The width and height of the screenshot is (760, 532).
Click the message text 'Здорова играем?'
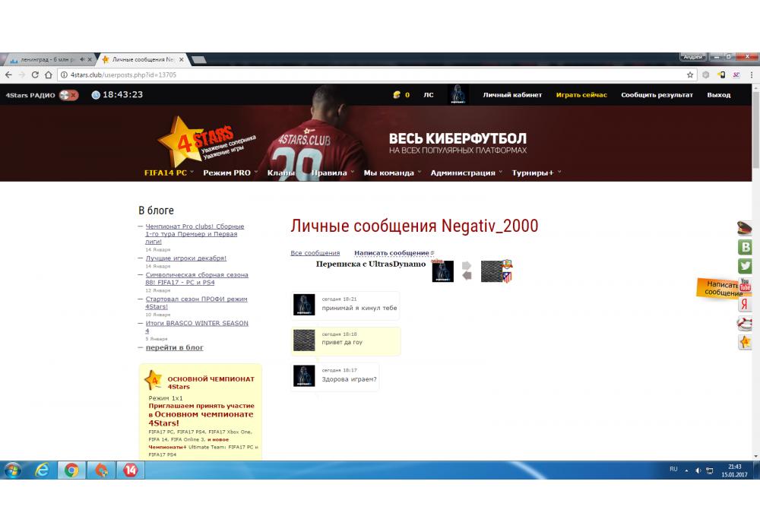point(349,379)
